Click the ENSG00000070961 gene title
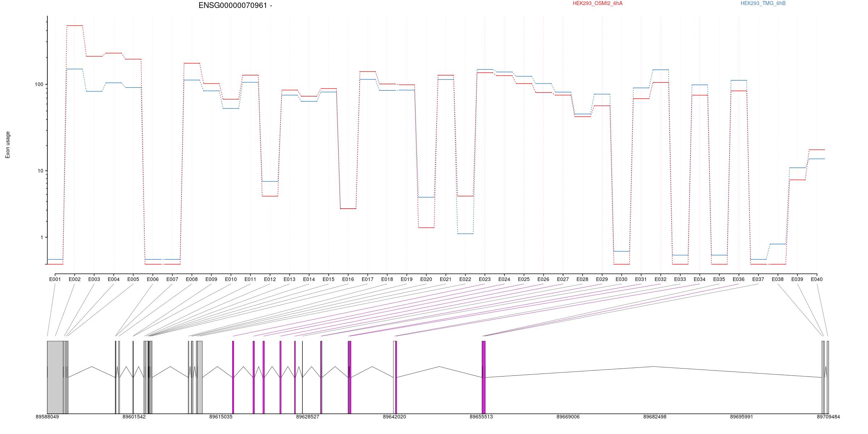 pos(235,5)
